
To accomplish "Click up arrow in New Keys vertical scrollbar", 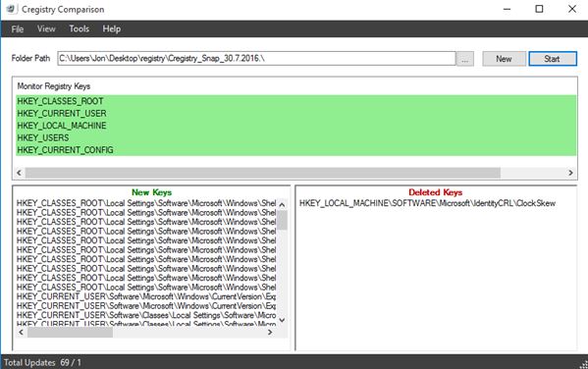I will 282,205.
